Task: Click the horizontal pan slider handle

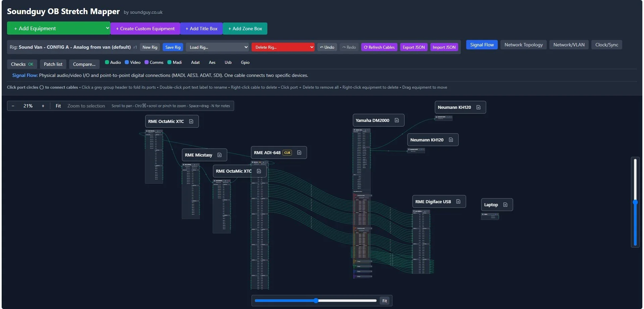Action: (x=316, y=301)
